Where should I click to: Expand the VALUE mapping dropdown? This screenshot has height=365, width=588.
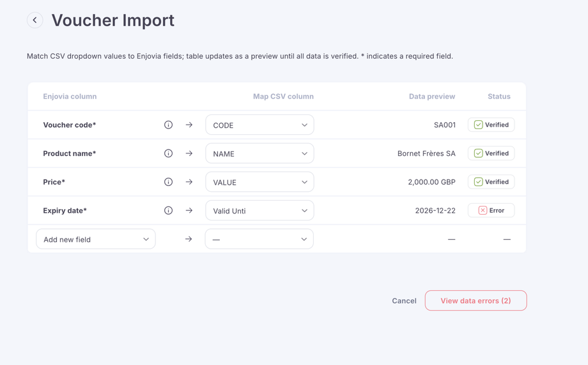pyautogui.click(x=259, y=182)
